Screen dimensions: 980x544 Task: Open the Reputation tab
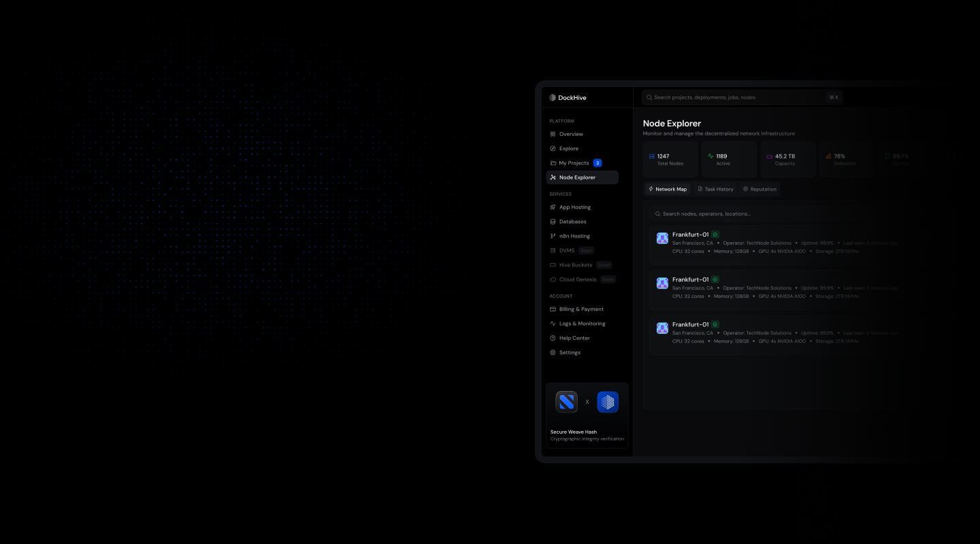click(x=759, y=189)
